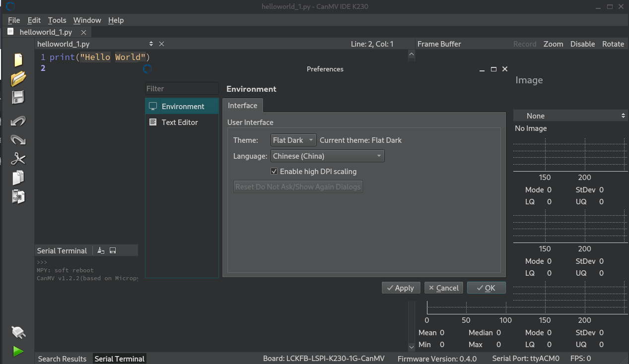
Task: Save the file using the floppy disk icon
Action: pos(18,97)
